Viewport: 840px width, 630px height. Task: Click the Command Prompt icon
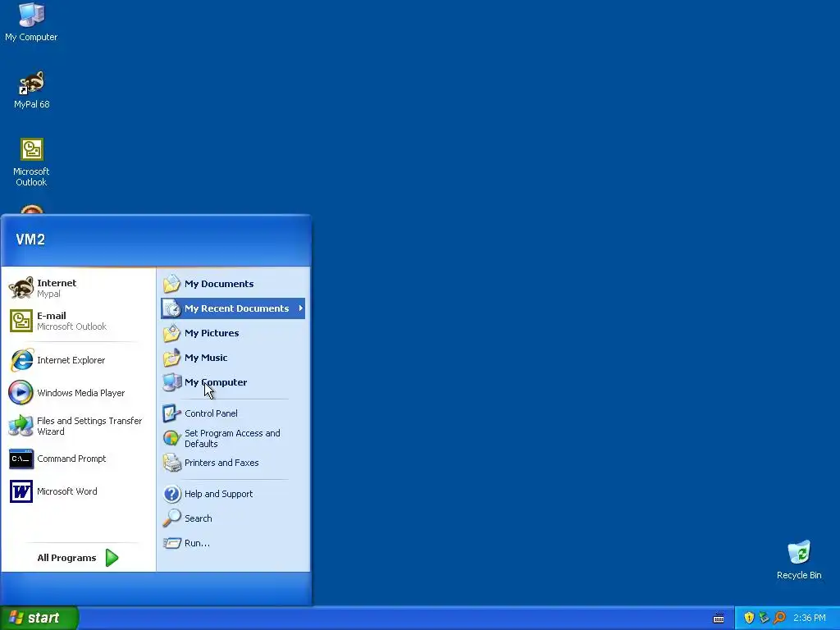coord(21,459)
